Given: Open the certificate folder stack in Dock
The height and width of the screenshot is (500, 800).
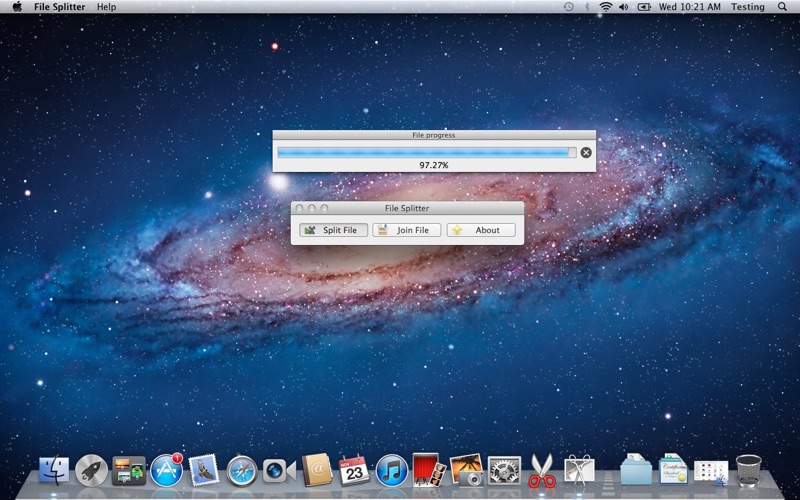Looking at the screenshot, I should [673, 469].
